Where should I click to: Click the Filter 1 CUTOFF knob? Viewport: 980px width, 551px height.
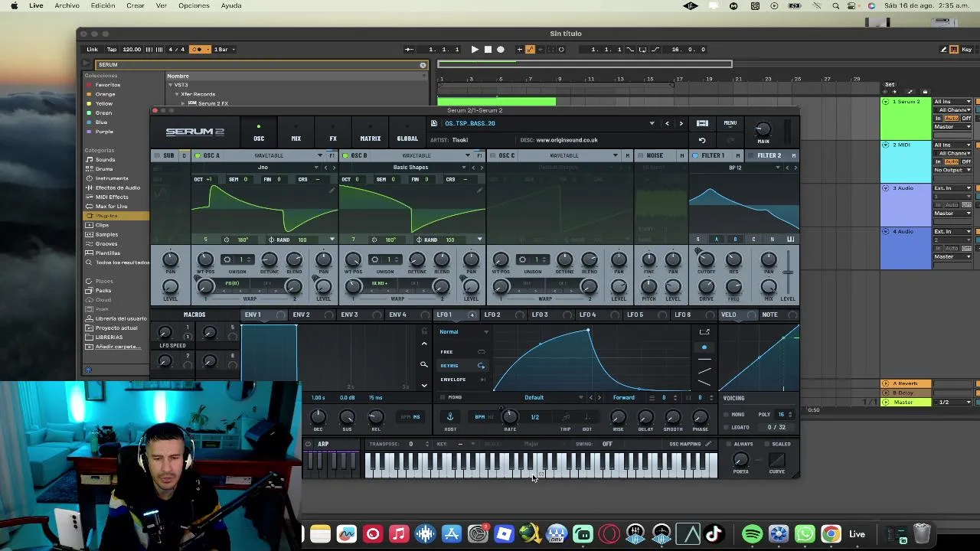point(706,260)
